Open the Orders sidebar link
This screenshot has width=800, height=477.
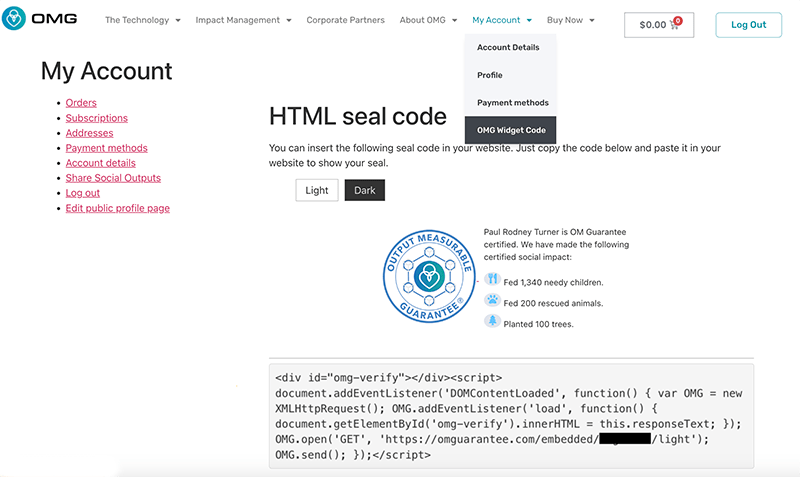point(81,103)
